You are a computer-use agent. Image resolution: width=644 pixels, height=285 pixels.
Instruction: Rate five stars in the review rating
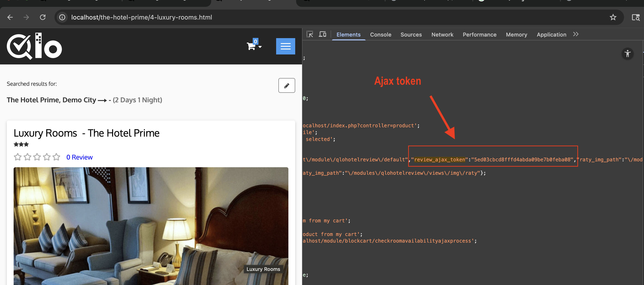pyautogui.click(x=57, y=157)
